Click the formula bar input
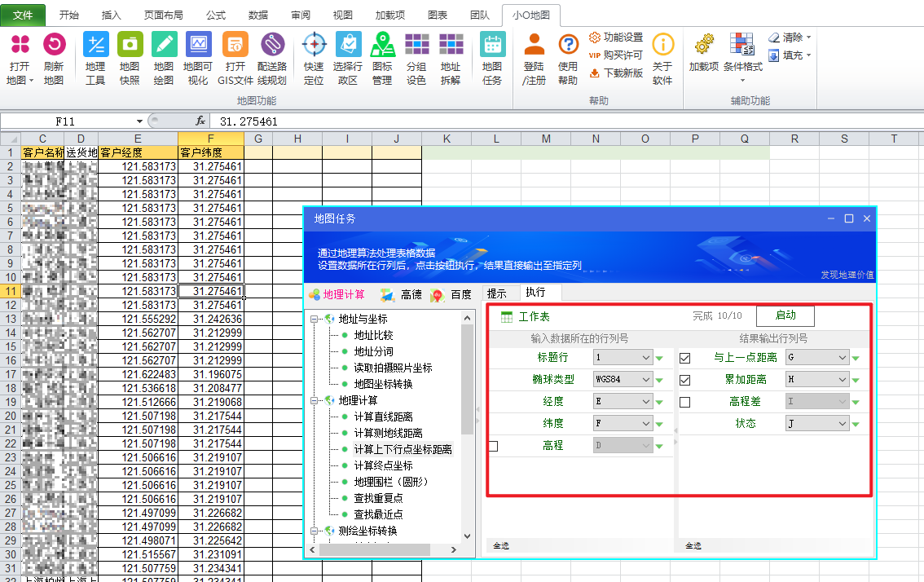The width and height of the screenshot is (924, 582). [565, 121]
